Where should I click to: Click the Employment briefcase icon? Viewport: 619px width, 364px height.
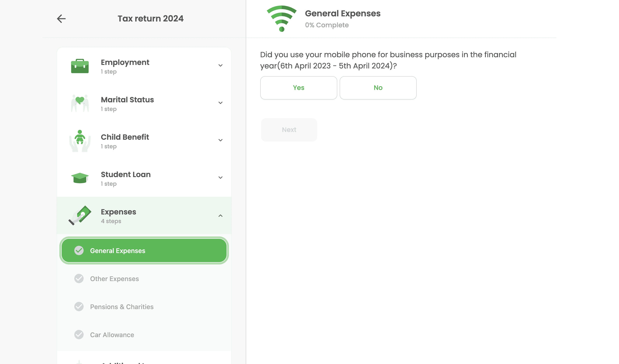click(80, 66)
